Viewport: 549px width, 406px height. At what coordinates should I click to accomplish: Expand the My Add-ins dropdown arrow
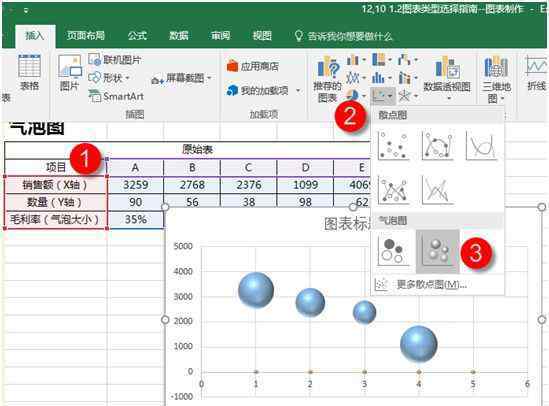[298, 91]
